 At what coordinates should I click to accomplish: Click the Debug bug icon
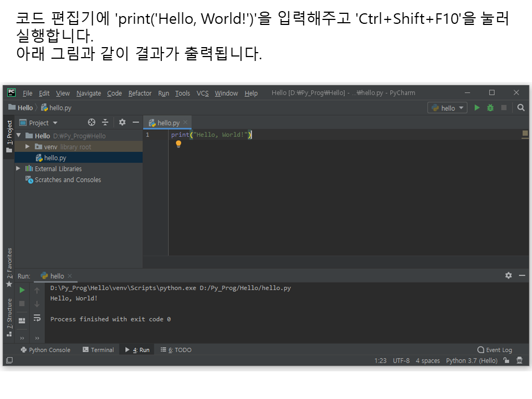(x=490, y=108)
